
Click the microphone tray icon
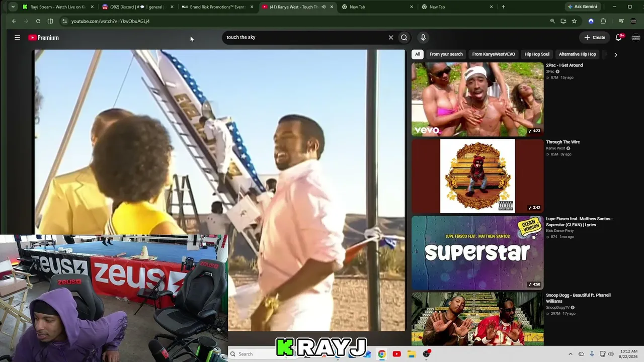[592, 354]
